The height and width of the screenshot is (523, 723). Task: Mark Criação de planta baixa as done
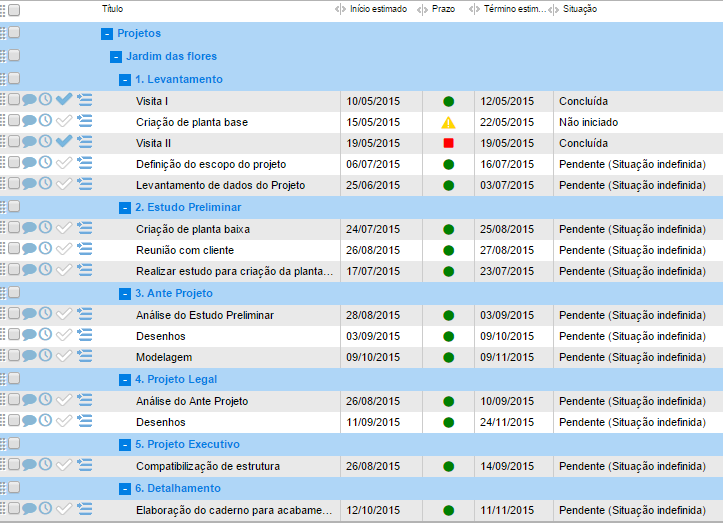[64, 227]
